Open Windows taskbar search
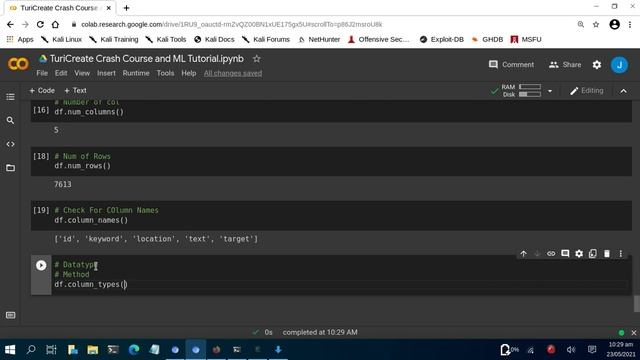640x360 pixels. tap(31, 350)
